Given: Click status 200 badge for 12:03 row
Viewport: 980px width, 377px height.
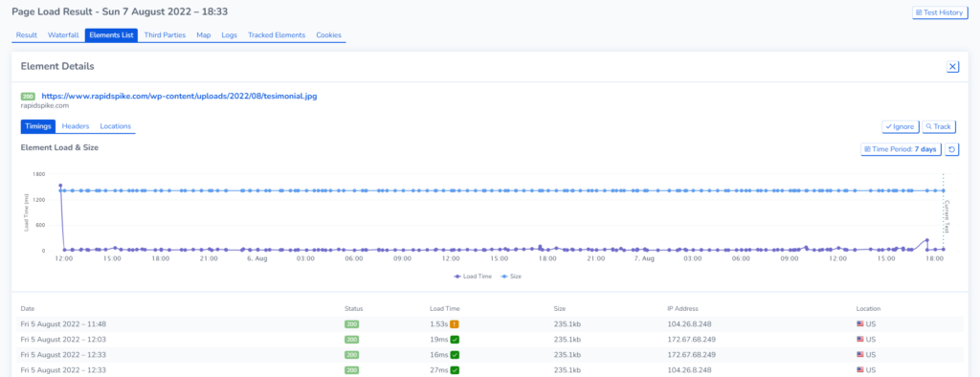Looking at the screenshot, I should [352, 340].
